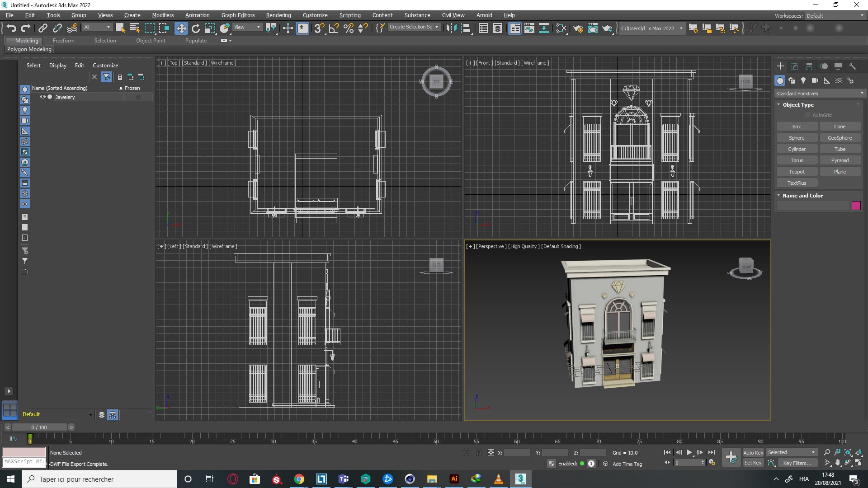Switch to Modify command panel tab
The image size is (868, 488).
click(x=795, y=66)
